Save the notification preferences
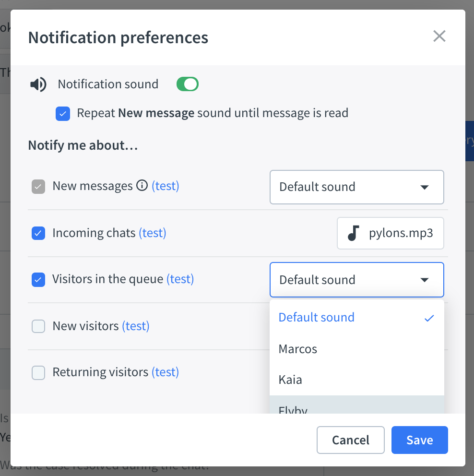This screenshot has width=474, height=476. 419,440
